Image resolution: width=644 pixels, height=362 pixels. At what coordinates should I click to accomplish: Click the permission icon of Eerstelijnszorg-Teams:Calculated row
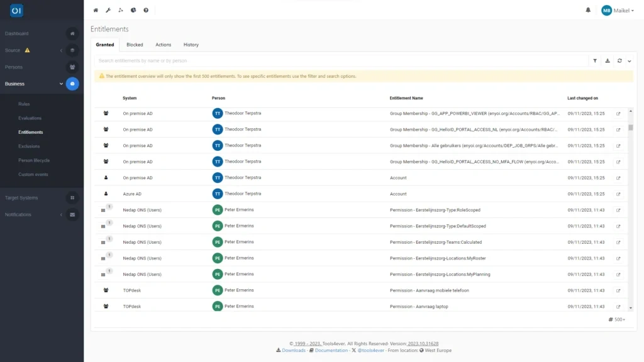tap(103, 243)
